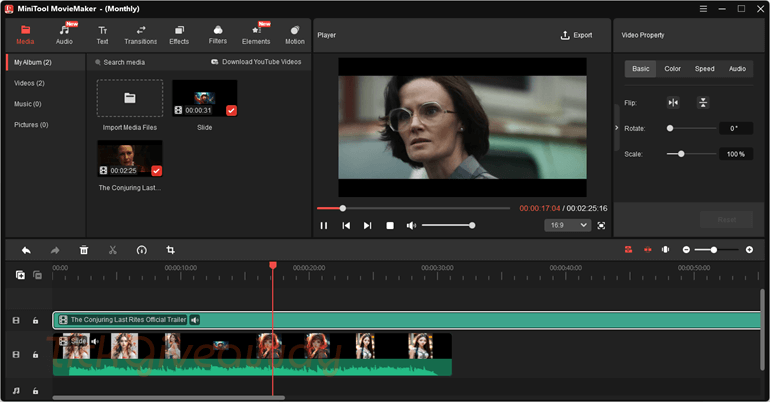Screen dimensions: 770x402
Task: Select My Album (2) category
Action: pos(45,62)
